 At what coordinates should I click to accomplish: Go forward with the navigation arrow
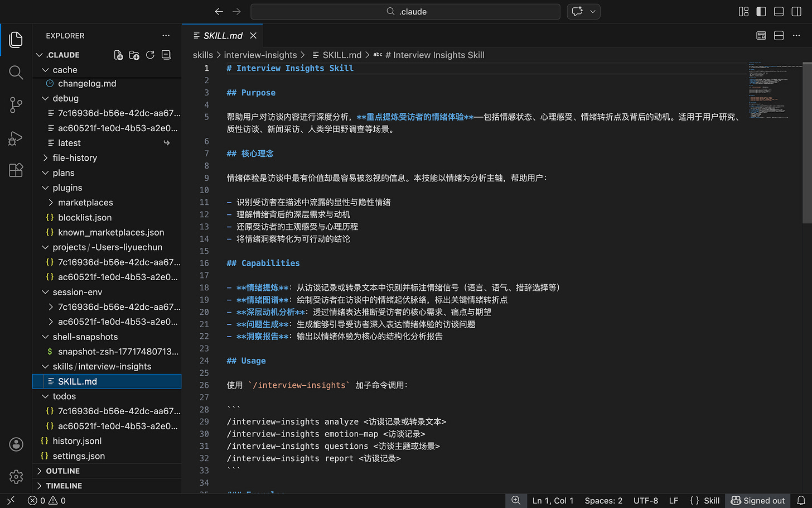point(236,12)
